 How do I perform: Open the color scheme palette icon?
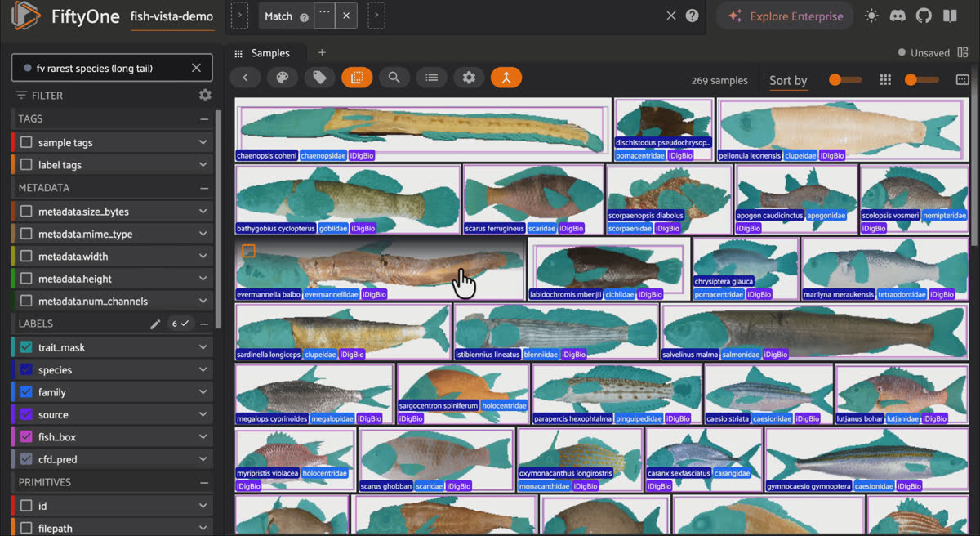click(282, 78)
